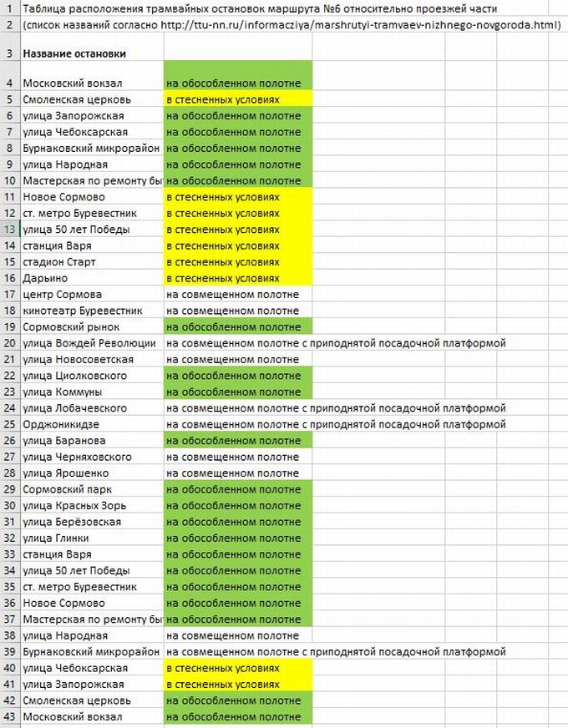
Task: Select 'кинотеатр Буревестник' cell
Action: tap(92, 311)
